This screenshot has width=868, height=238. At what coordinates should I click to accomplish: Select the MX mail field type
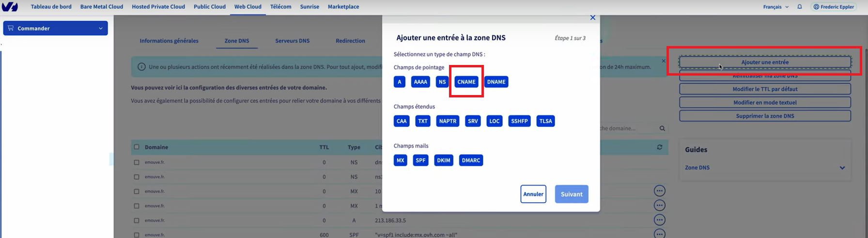[401, 160]
